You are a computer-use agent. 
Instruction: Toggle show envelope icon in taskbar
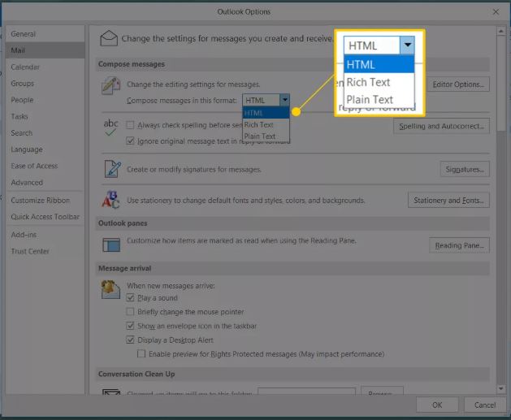coord(130,326)
